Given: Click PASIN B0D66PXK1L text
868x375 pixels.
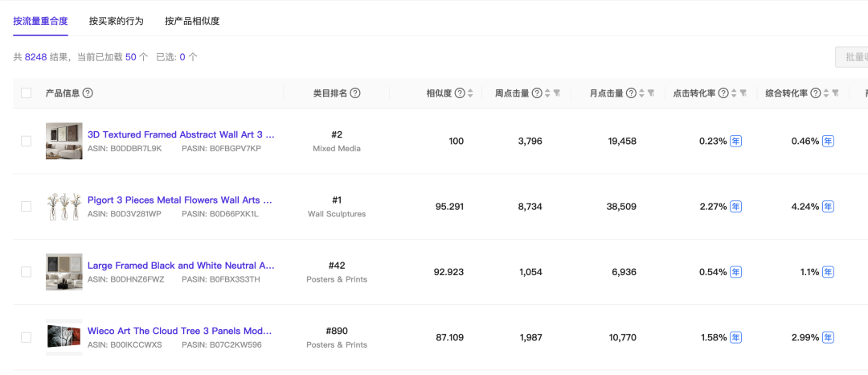Looking at the screenshot, I should 220,214.
